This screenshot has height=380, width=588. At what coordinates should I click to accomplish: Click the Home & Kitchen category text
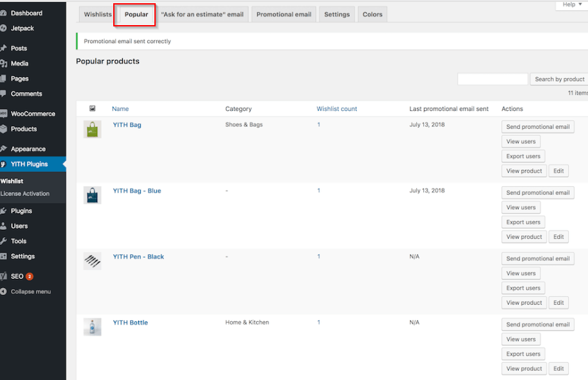(x=247, y=322)
